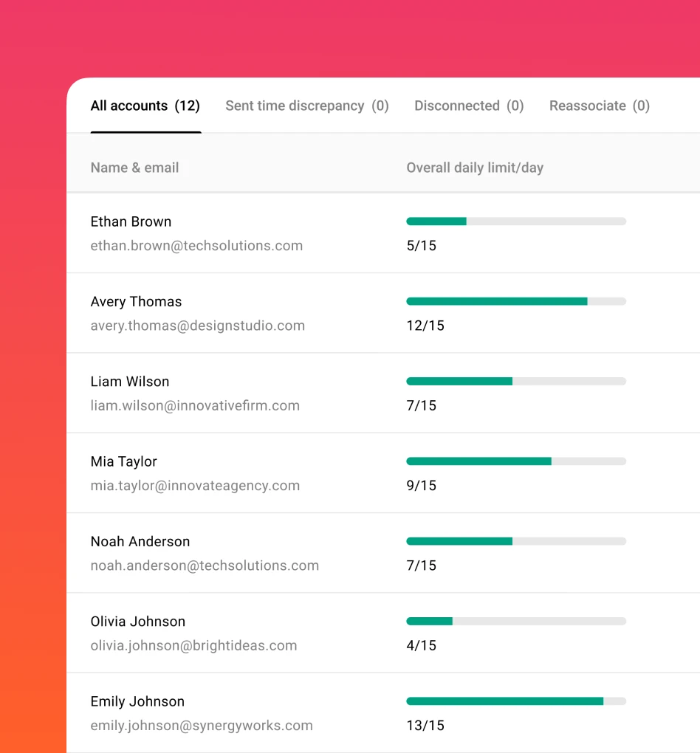Select the Reassociate (0) tab

click(x=599, y=106)
